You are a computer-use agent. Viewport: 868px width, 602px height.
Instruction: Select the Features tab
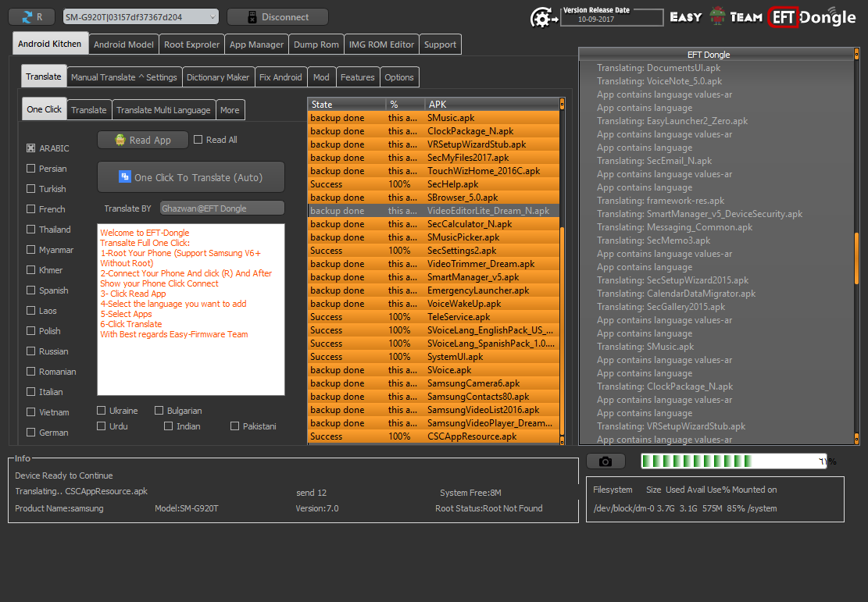pyautogui.click(x=358, y=77)
